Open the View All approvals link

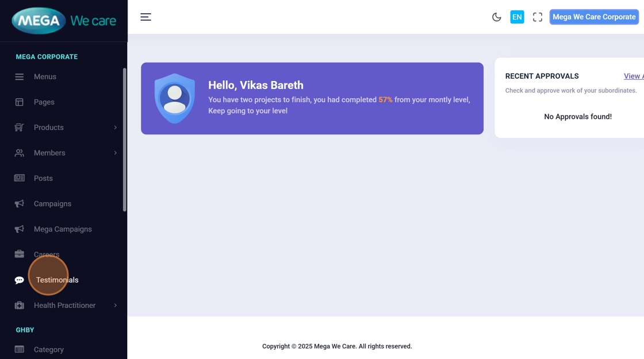(x=633, y=76)
